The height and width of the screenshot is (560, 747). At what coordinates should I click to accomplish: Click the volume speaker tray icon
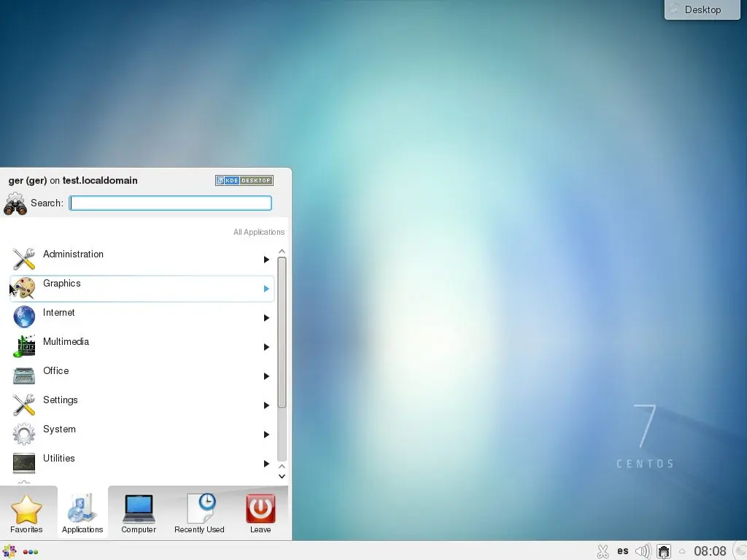(643, 551)
